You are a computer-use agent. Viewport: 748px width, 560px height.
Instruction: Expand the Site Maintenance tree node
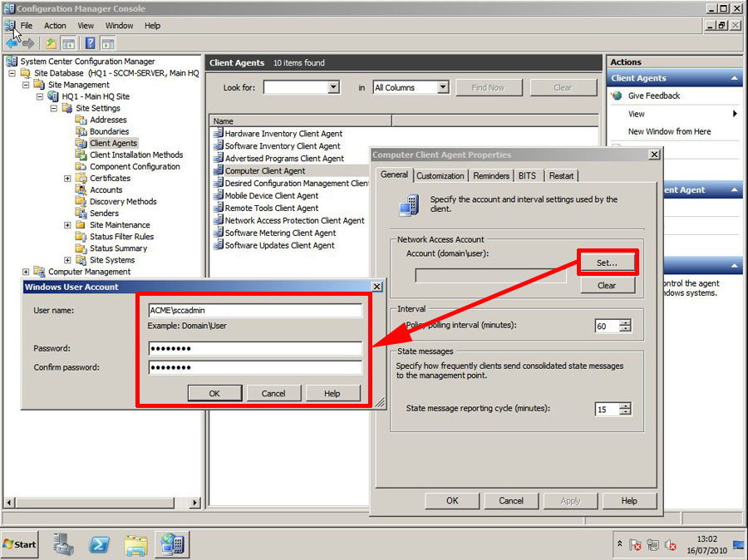tap(67, 225)
